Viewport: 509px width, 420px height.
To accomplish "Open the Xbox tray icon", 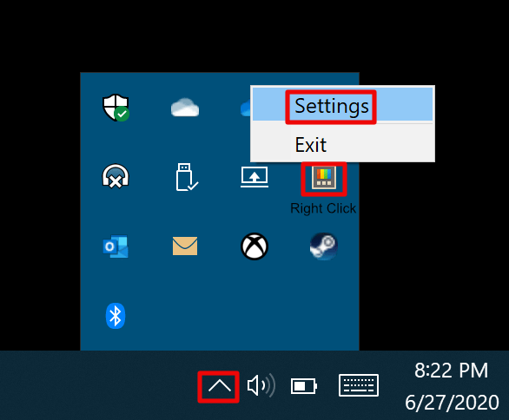I will click(254, 246).
